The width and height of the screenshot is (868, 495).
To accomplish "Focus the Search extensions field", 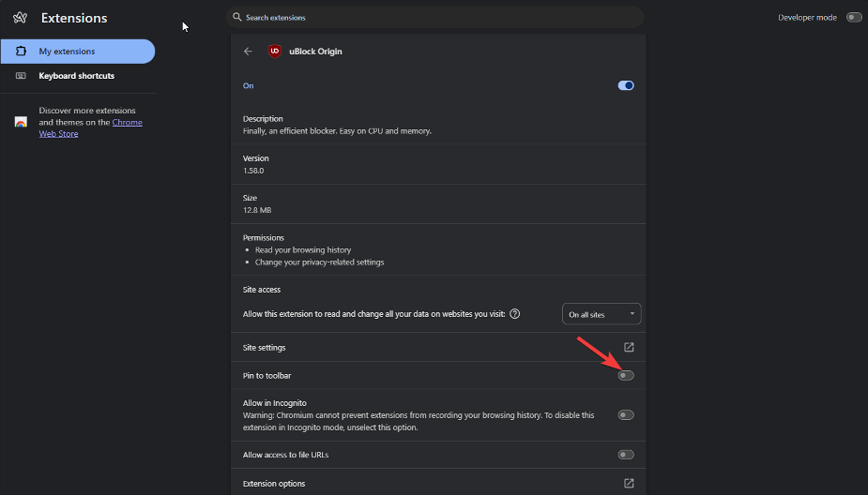I will (434, 18).
